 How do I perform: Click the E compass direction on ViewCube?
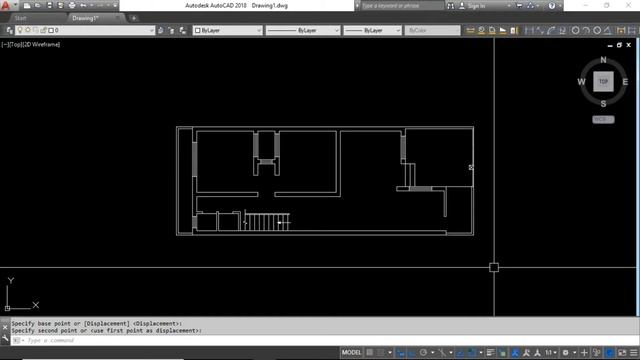pyautogui.click(x=625, y=82)
